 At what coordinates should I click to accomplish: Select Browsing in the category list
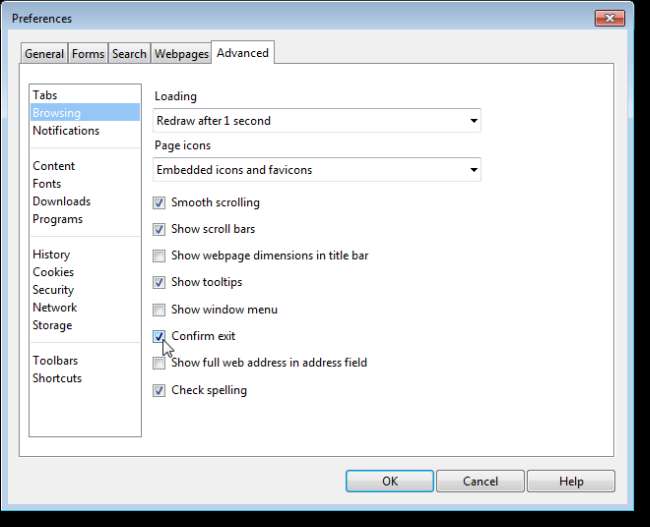click(85, 113)
